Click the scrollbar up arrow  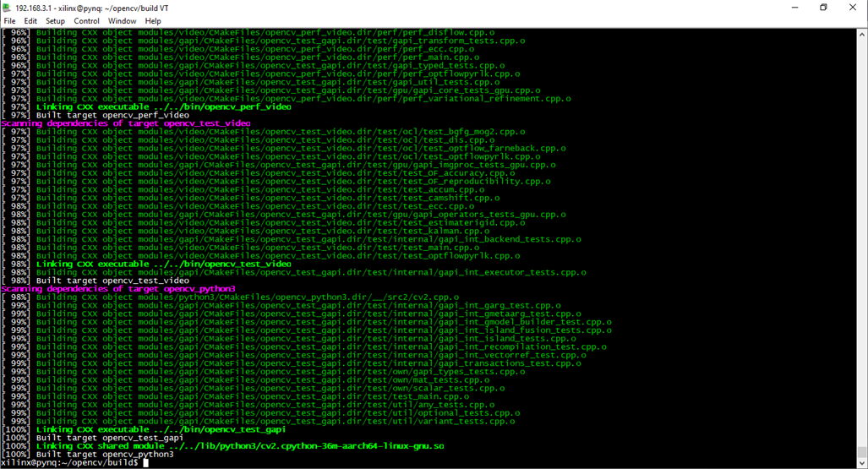(862, 34)
